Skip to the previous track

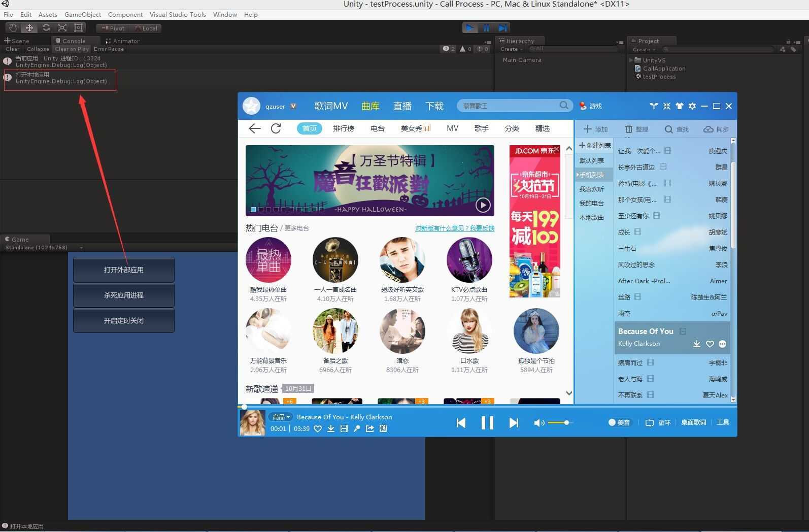[x=461, y=423]
